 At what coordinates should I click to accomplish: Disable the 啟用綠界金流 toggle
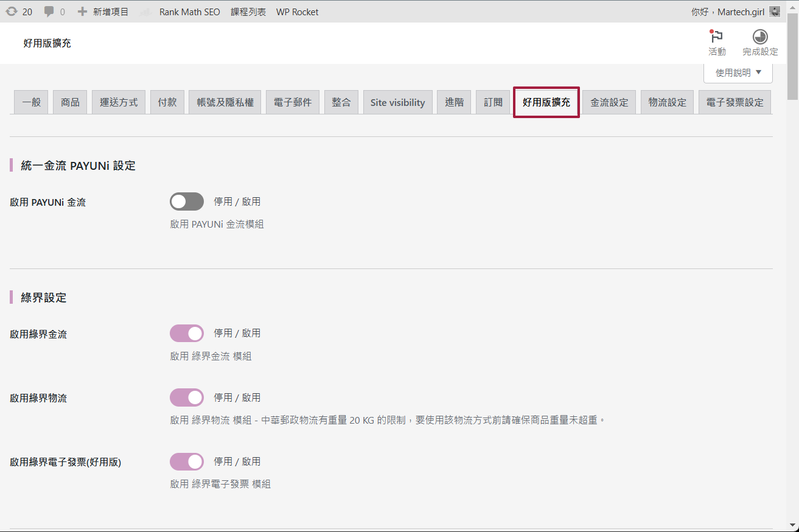coord(187,334)
